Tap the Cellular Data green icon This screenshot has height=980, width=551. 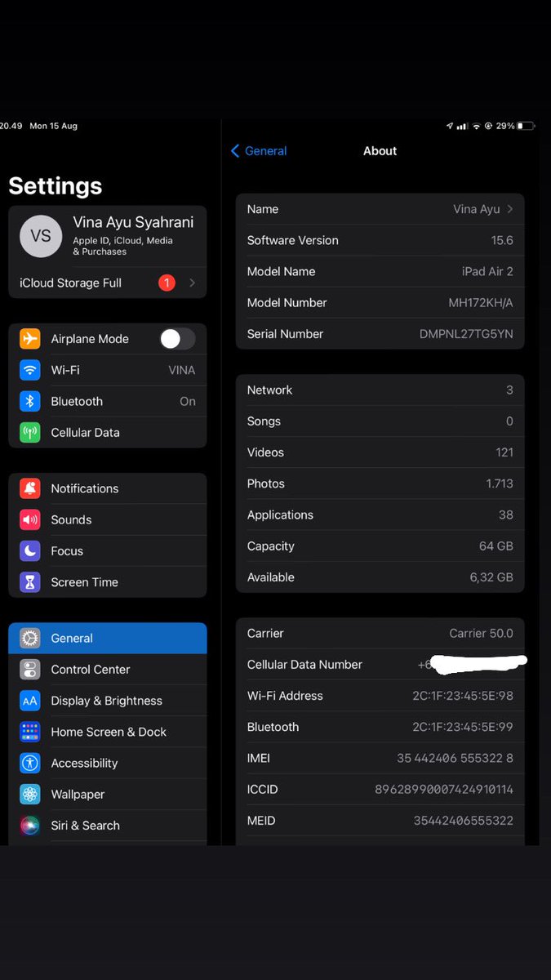30,433
